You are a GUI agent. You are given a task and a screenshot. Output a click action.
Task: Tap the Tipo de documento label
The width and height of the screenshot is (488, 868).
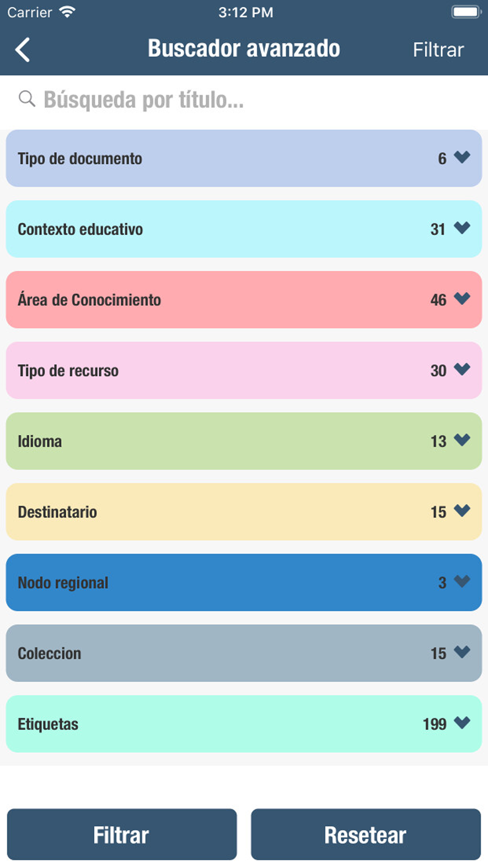point(80,158)
